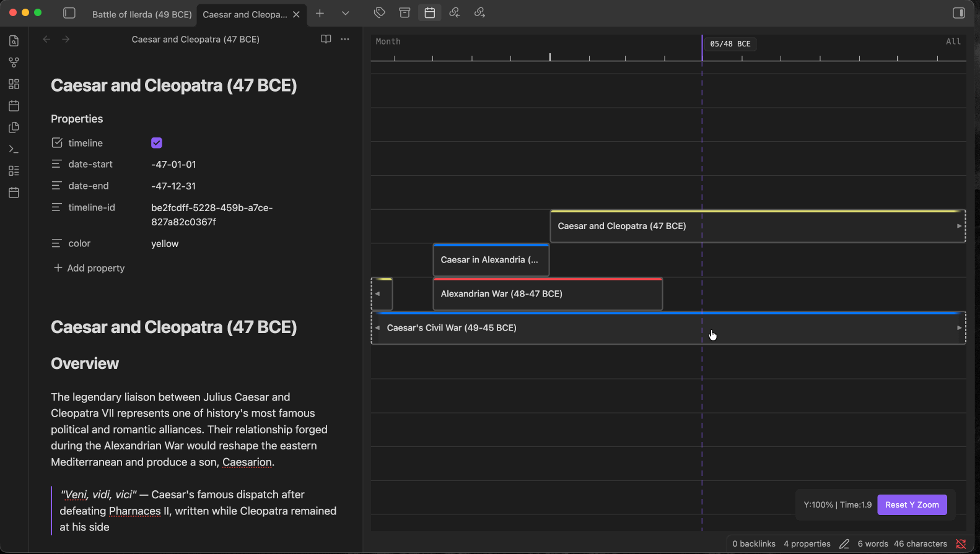Click the archive box icon in toolbar
980x554 pixels.
(405, 12)
